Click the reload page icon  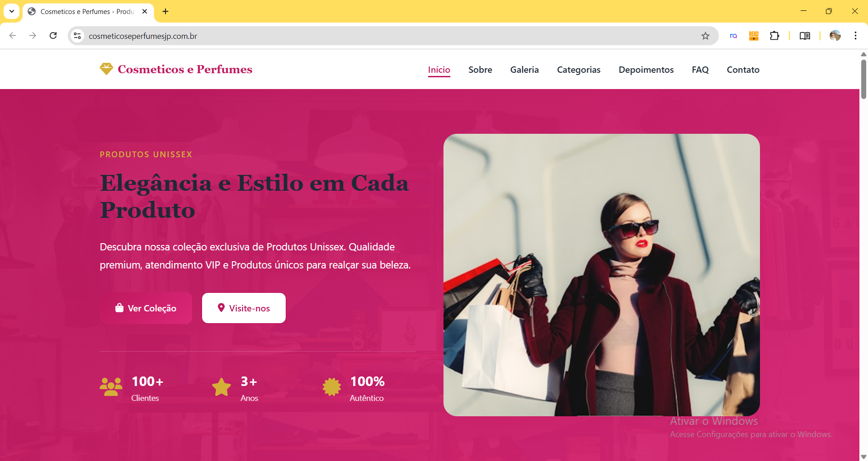click(x=53, y=36)
